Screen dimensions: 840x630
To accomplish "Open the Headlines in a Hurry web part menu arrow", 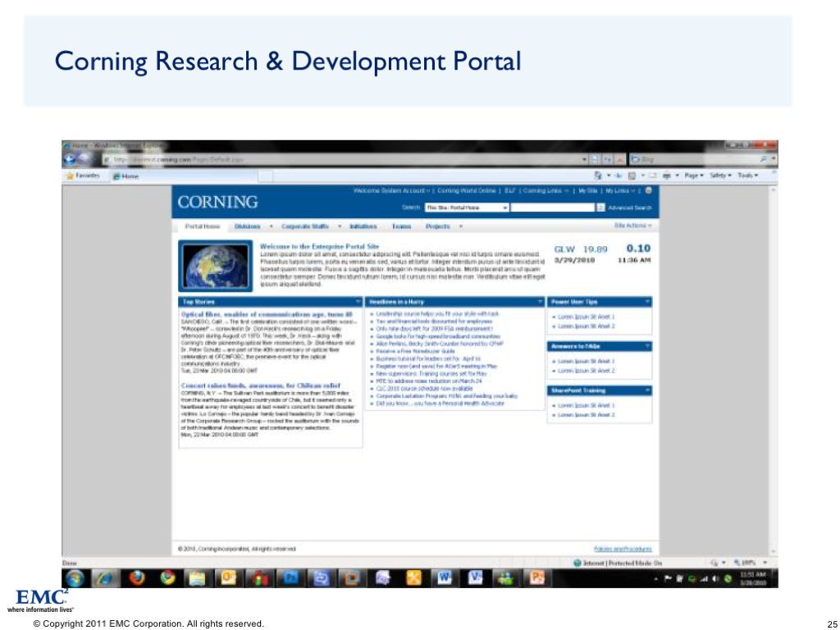I will pyautogui.click(x=540, y=302).
